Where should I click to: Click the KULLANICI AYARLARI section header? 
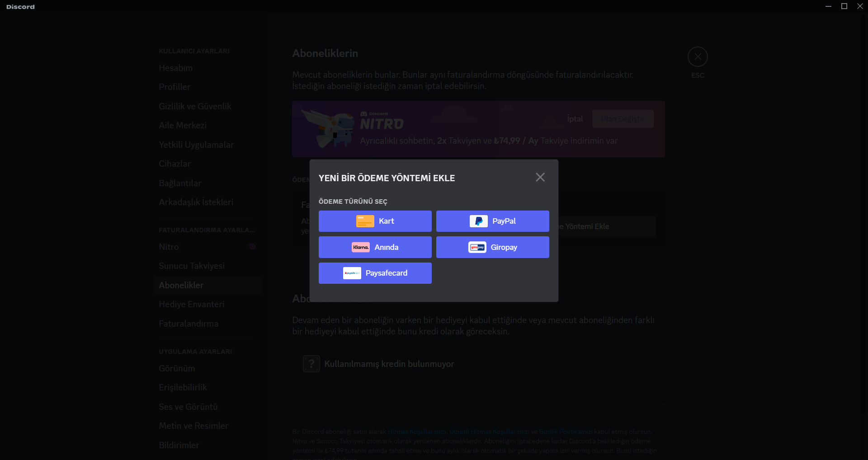[194, 51]
